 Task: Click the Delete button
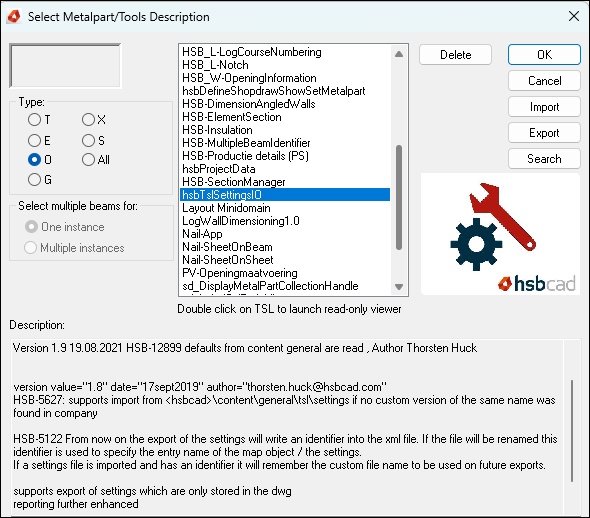[x=455, y=55]
